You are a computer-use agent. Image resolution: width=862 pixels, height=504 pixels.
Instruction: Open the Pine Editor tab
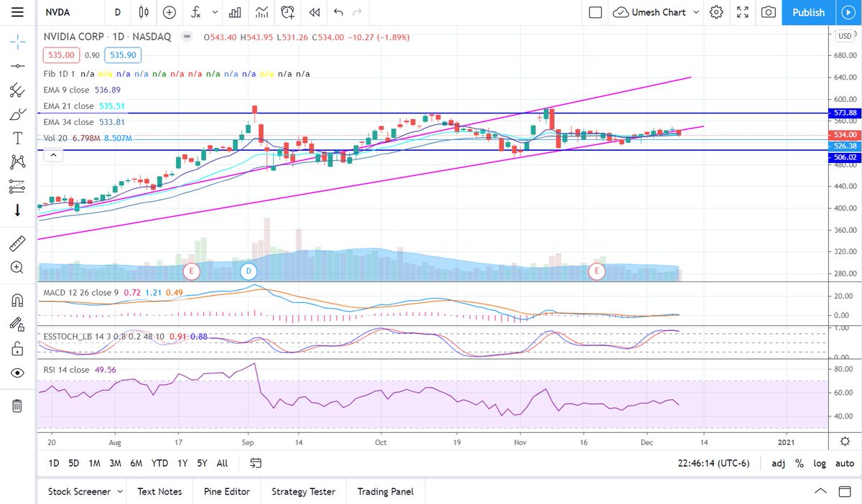(x=226, y=492)
